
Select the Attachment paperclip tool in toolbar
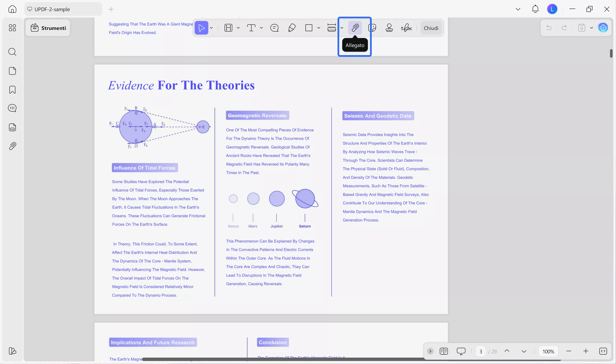pos(355,28)
